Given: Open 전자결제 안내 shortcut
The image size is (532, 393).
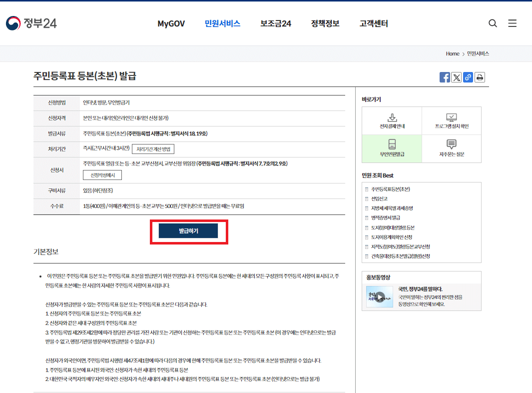Looking at the screenshot, I should pos(392,121).
